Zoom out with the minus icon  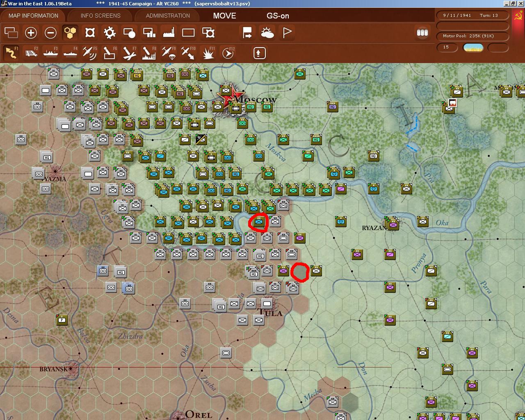[50, 32]
